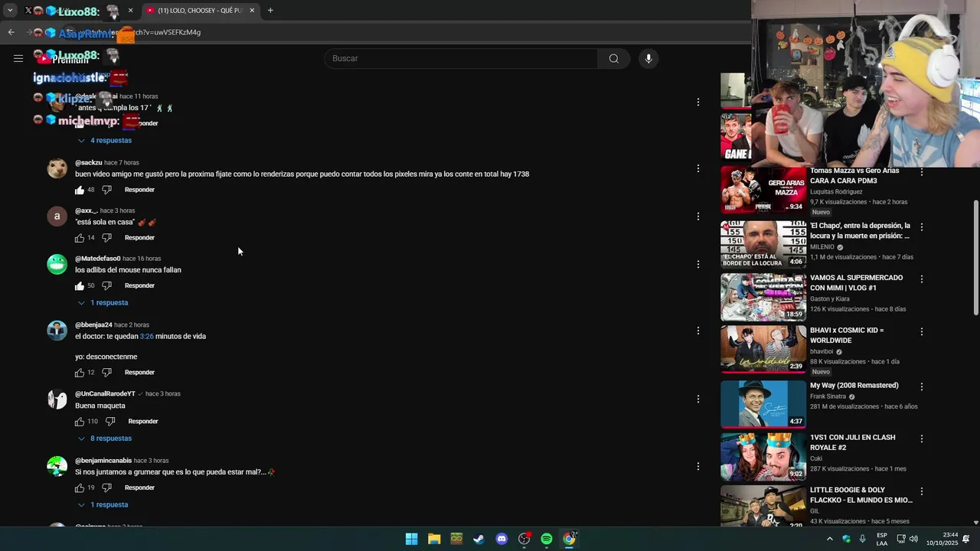The height and width of the screenshot is (551, 980).
Task: Like the 'está sola en casa' comment
Action: coord(80,238)
